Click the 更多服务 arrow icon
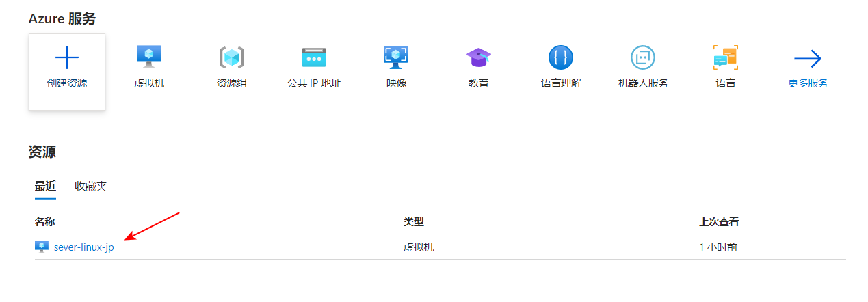This screenshot has width=868, height=302. (x=808, y=59)
